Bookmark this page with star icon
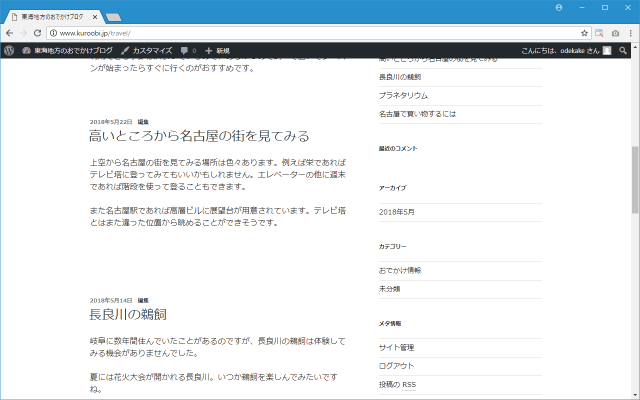Screen dimensions: 640x400 [585, 33]
